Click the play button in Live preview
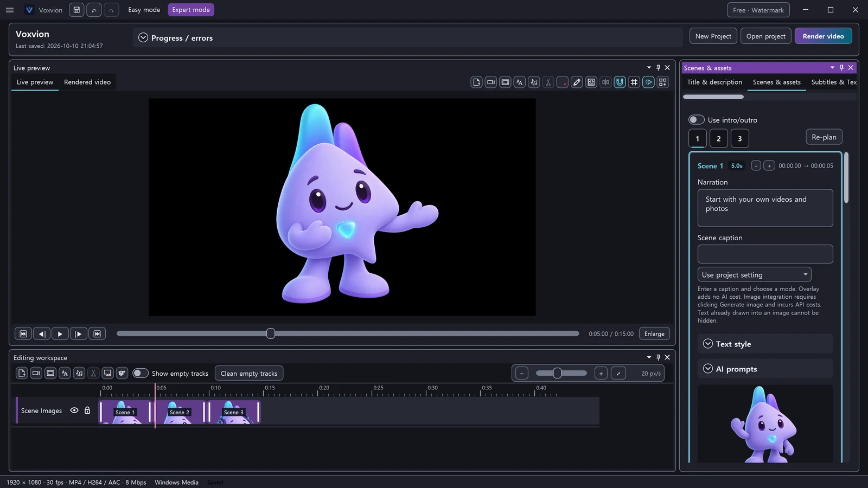Viewport: 868px width, 488px height. pos(60,334)
